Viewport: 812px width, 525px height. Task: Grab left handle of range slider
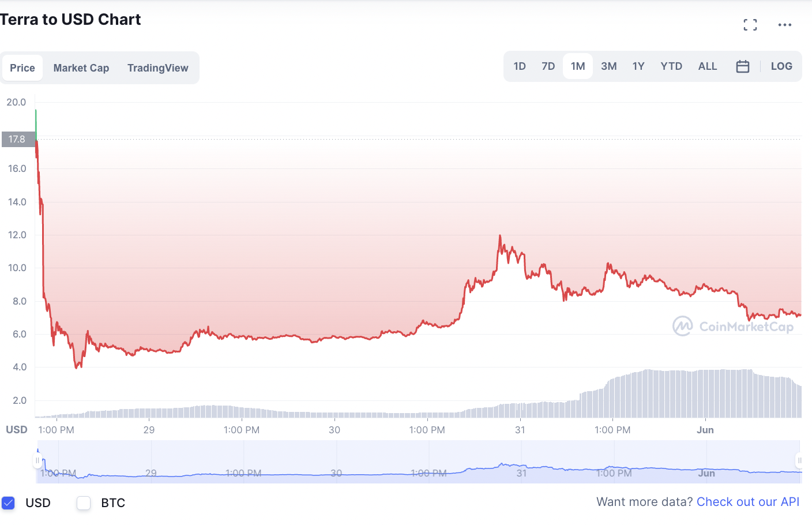coord(37,460)
